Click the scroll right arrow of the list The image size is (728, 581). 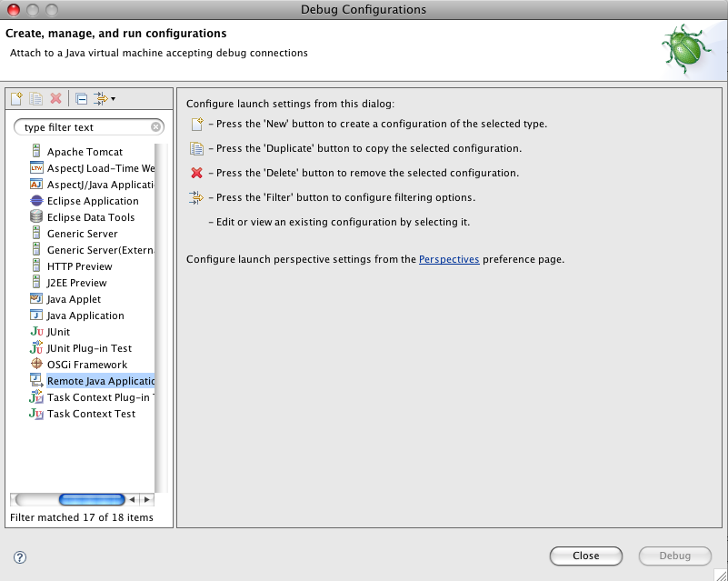pos(147,500)
